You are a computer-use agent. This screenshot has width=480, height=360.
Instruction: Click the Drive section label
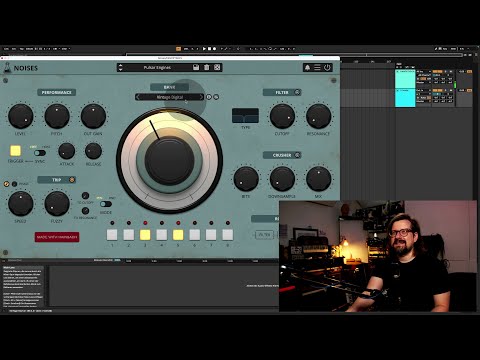coord(169,87)
